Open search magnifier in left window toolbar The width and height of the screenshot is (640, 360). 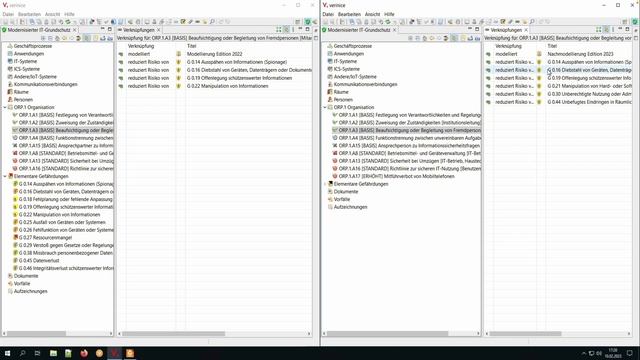tap(212, 22)
